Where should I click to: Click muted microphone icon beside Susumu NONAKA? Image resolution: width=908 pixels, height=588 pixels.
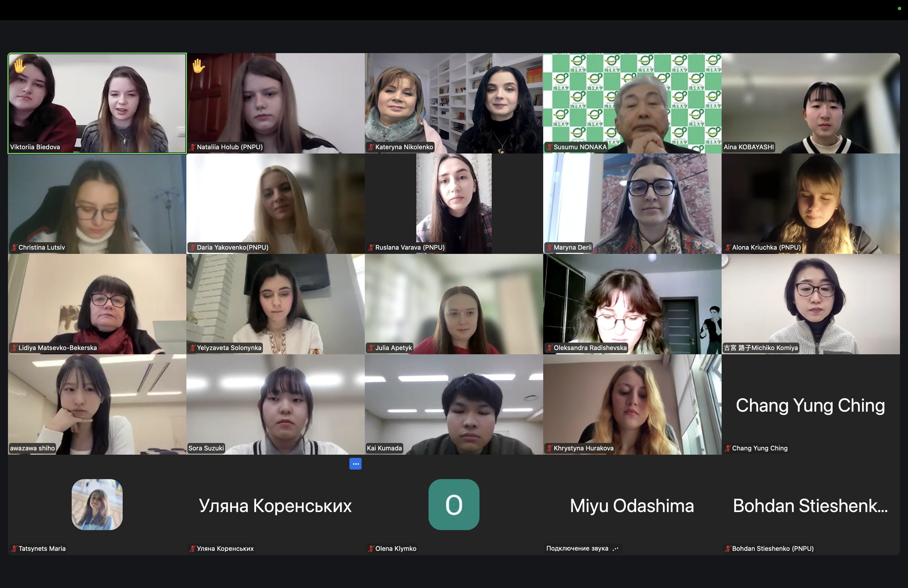pyautogui.click(x=549, y=147)
